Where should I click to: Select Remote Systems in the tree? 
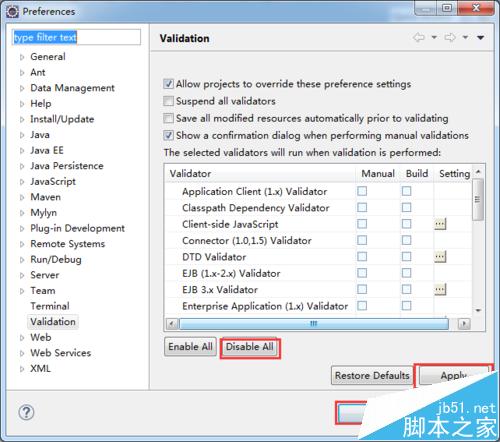68,244
